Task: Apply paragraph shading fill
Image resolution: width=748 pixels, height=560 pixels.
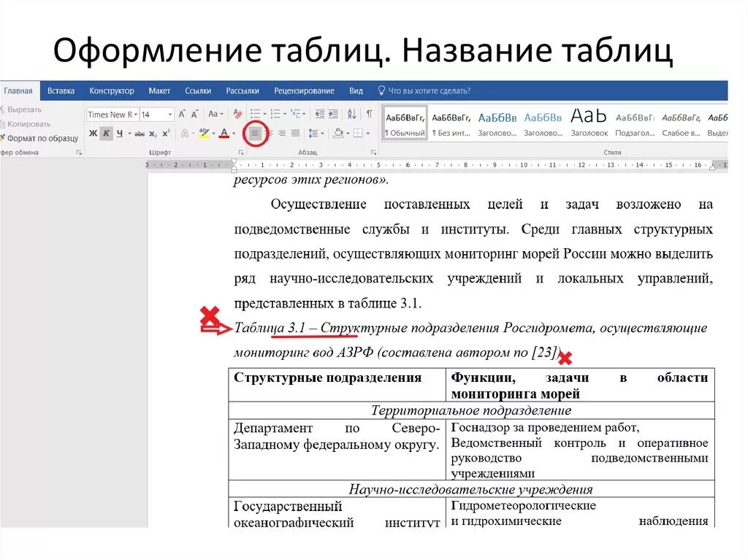Action: point(338,133)
